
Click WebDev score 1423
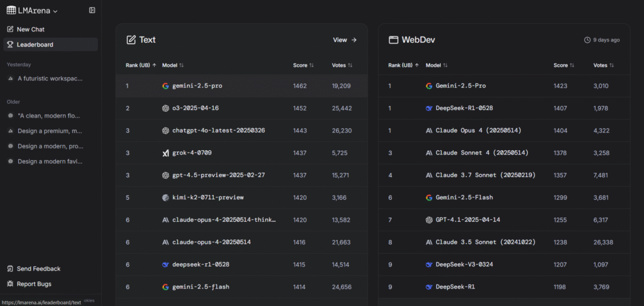coord(560,86)
